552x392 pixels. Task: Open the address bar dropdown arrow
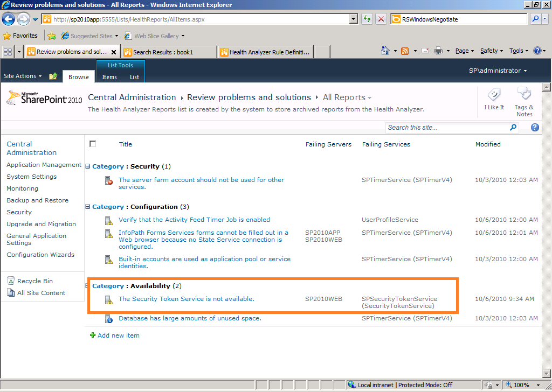354,19
